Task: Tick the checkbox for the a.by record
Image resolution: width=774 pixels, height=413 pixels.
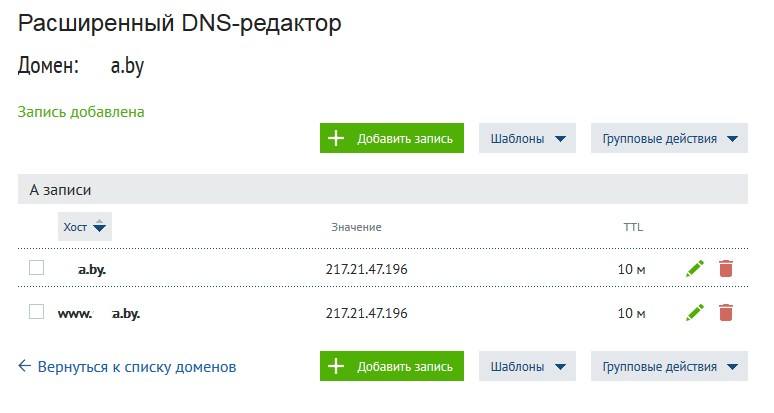Action: tap(36, 267)
